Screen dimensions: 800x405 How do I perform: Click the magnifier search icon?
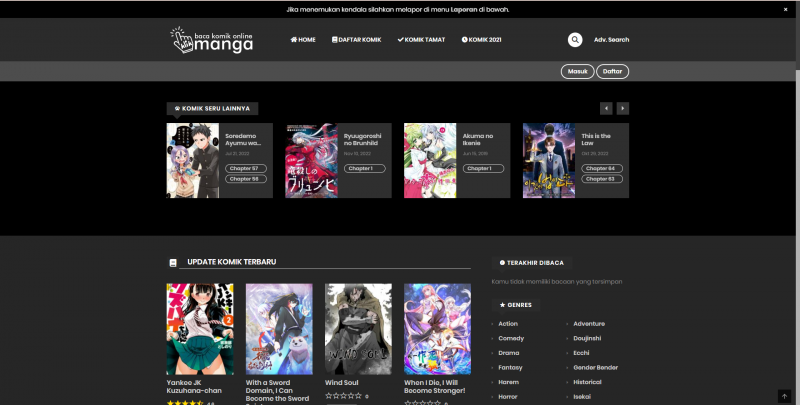(575, 40)
